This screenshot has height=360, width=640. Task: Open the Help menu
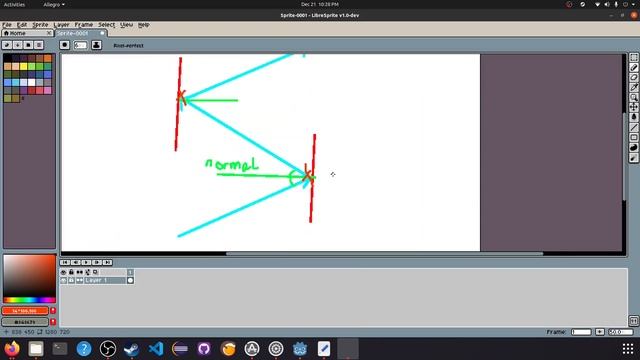tap(143, 25)
